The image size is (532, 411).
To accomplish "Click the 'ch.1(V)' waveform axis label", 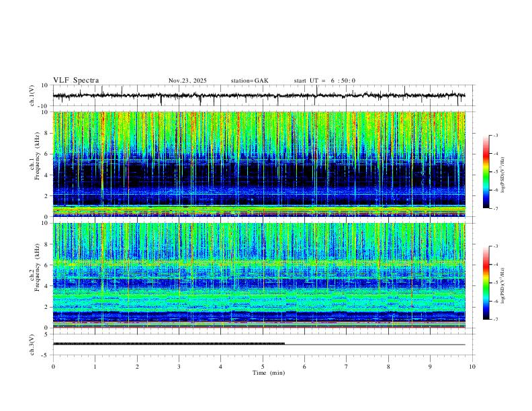I will coord(32,95).
